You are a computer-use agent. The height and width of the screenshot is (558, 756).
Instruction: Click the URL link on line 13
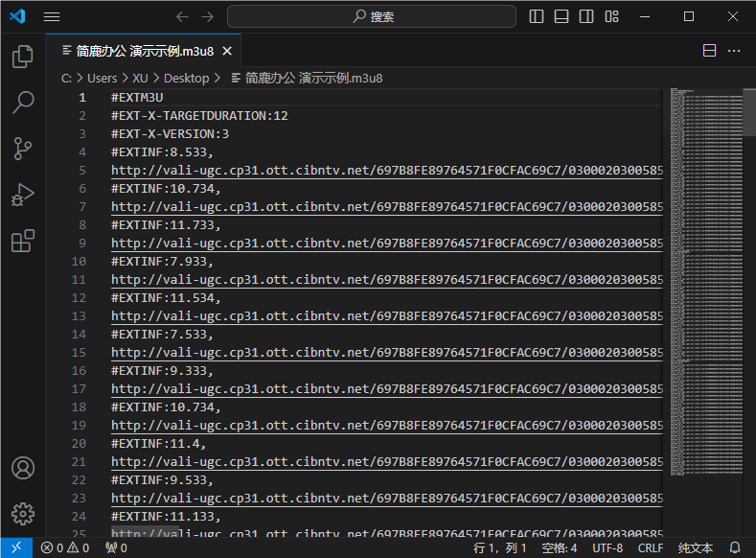coord(387,315)
